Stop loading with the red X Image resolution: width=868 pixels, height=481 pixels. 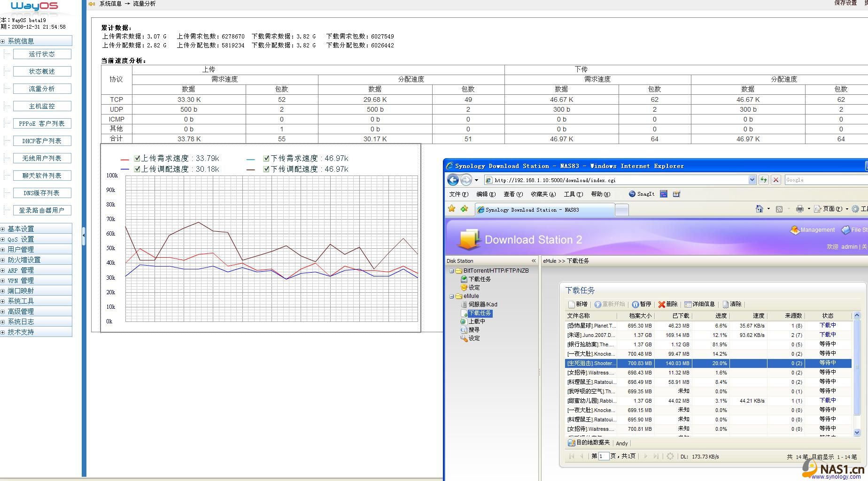(776, 180)
